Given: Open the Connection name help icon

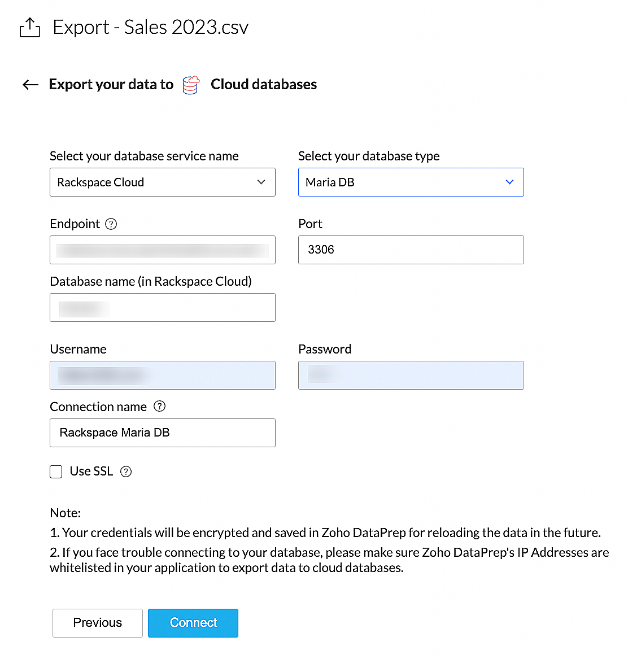Looking at the screenshot, I should (160, 407).
